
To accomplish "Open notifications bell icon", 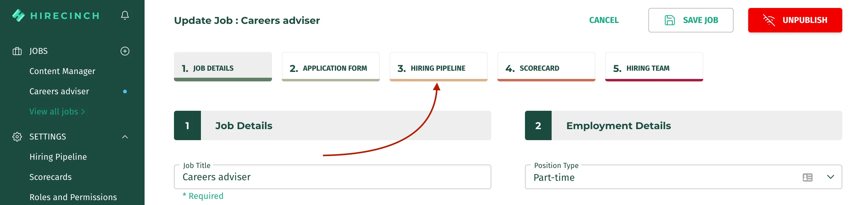I will click(x=125, y=16).
